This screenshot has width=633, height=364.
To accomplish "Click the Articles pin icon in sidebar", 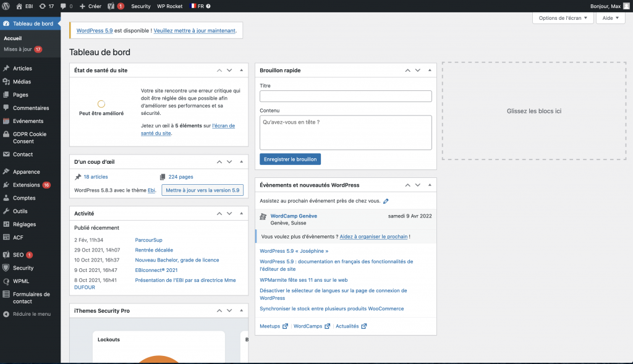I will point(6,68).
